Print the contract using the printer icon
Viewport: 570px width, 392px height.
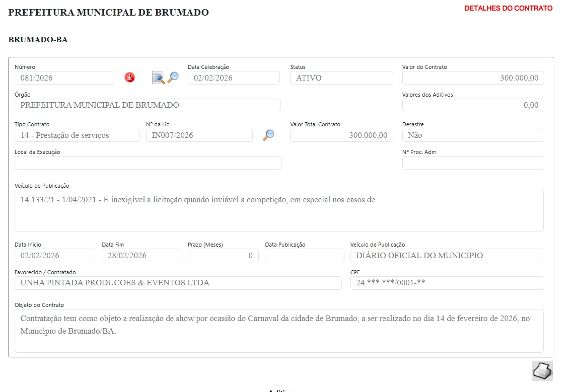[x=542, y=371]
